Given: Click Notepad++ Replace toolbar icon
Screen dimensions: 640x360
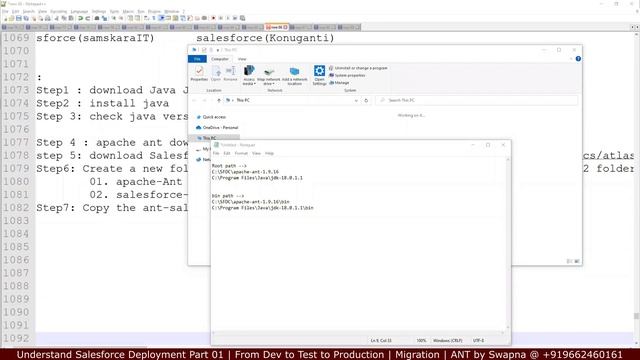Looking at the screenshot, I should (x=105, y=18).
